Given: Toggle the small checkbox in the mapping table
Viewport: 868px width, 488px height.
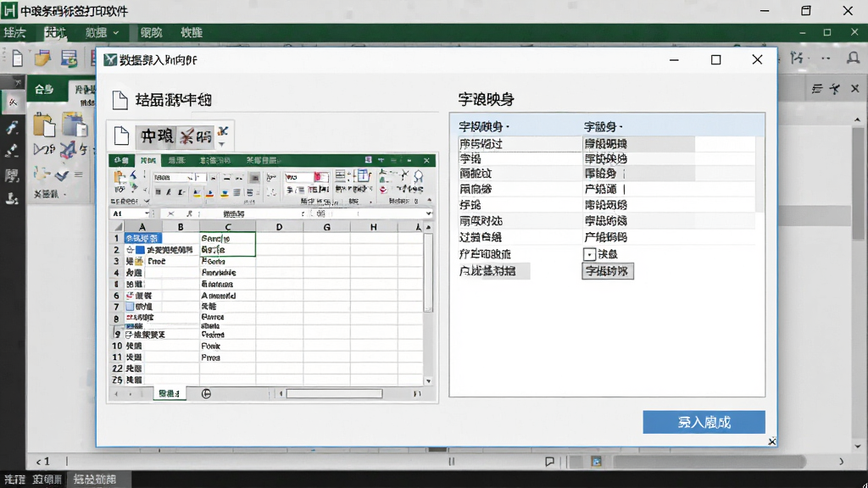Looking at the screenshot, I should tap(589, 254).
